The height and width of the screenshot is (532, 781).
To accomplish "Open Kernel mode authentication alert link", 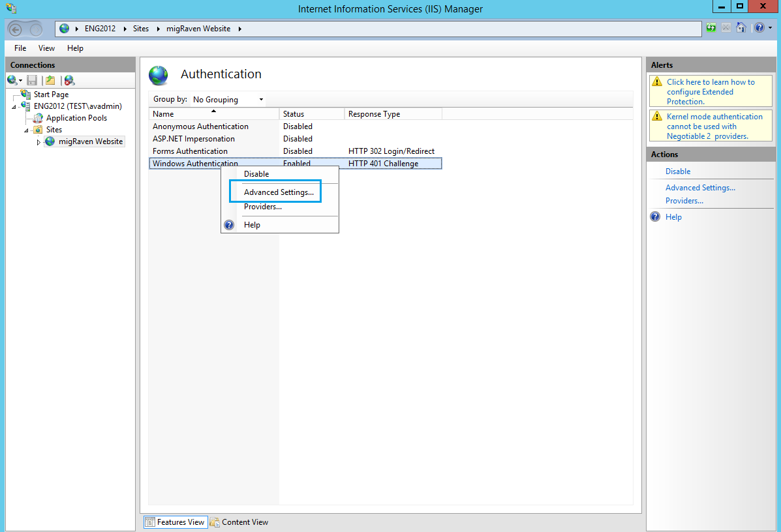I will click(714, 126).
